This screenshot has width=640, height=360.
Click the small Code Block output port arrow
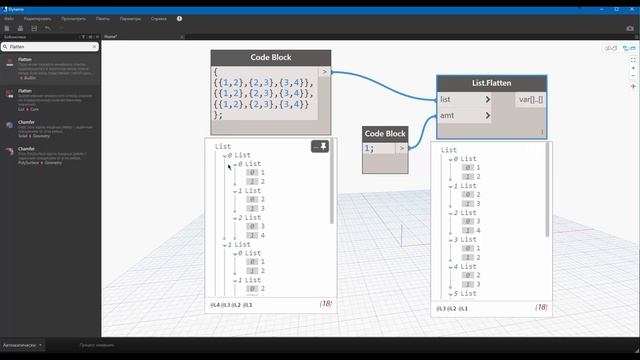(402, 148)
